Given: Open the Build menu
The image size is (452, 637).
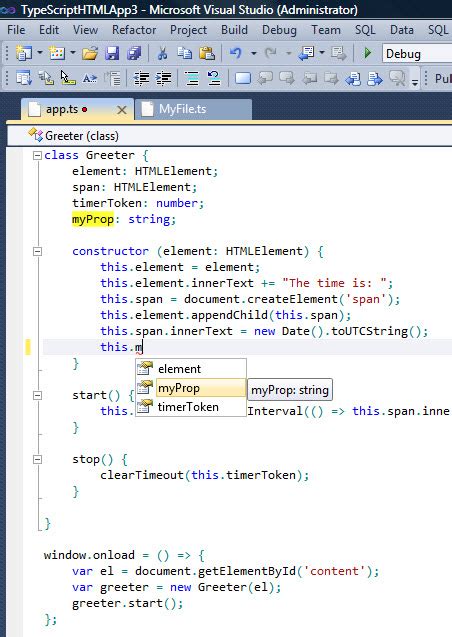Looking at the screenshot, I should (x=234, y=30).
